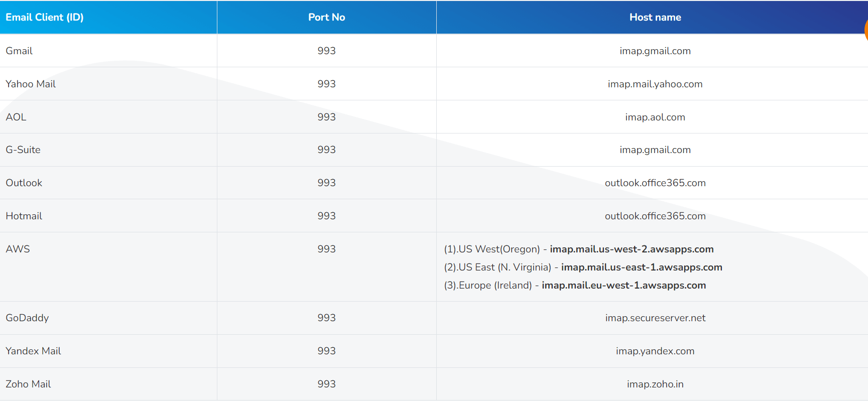Click the imap.zoho.in host name
Viewport: 868px width, 401px height.
[655, 384]
